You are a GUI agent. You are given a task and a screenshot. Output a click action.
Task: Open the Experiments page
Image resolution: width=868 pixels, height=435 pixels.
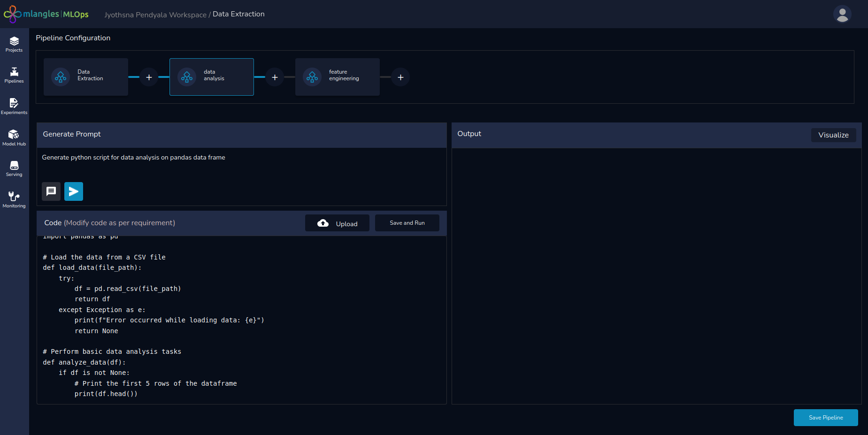pyautogui.click(x=14, y=106)
